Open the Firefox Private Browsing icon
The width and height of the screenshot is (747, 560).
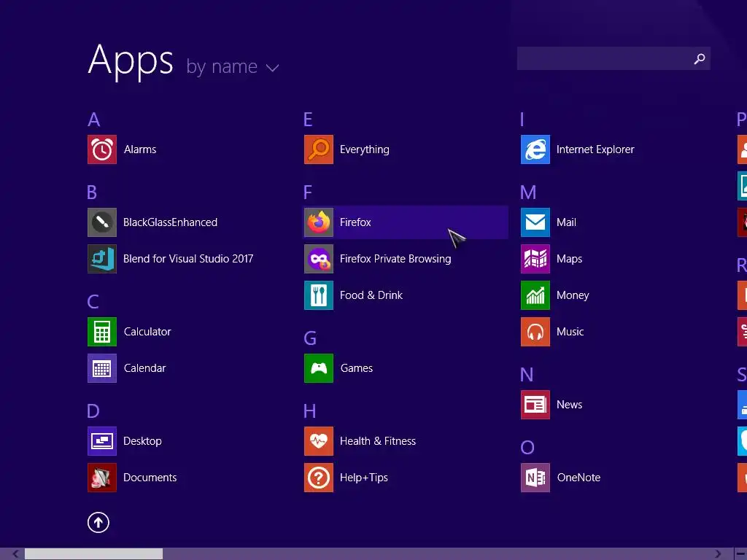[319, 259]
